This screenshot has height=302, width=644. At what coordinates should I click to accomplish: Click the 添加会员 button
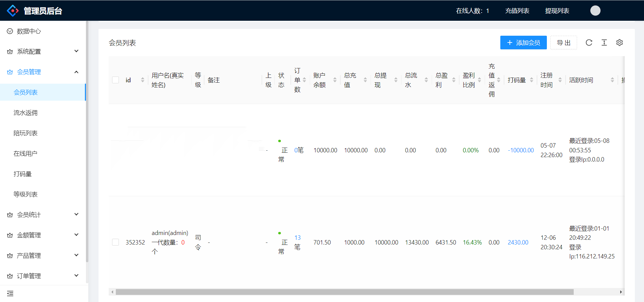523,43
